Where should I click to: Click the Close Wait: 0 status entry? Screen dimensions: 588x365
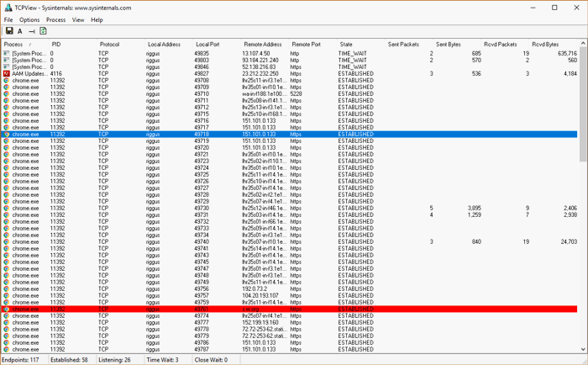(x=211, y=360)
